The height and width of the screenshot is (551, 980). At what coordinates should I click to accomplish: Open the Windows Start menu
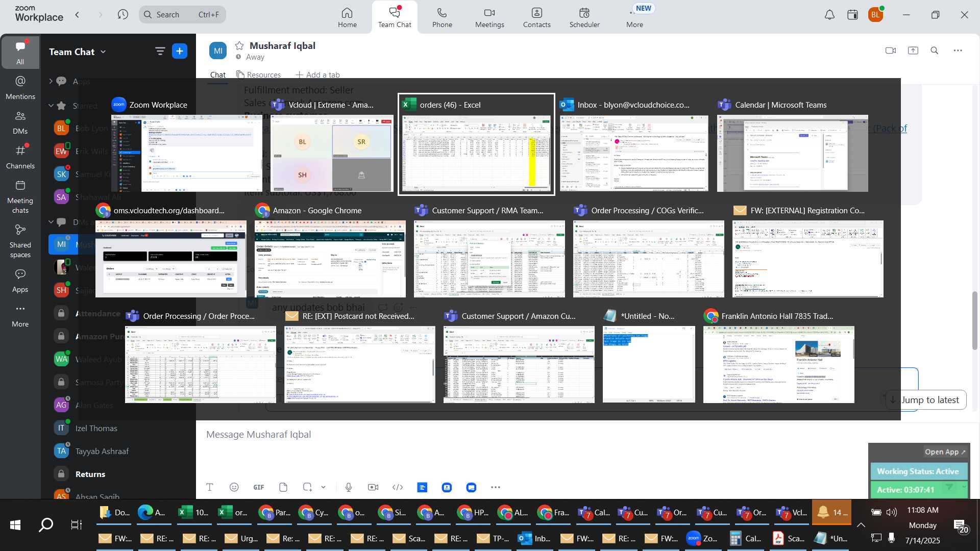point(15,524)
